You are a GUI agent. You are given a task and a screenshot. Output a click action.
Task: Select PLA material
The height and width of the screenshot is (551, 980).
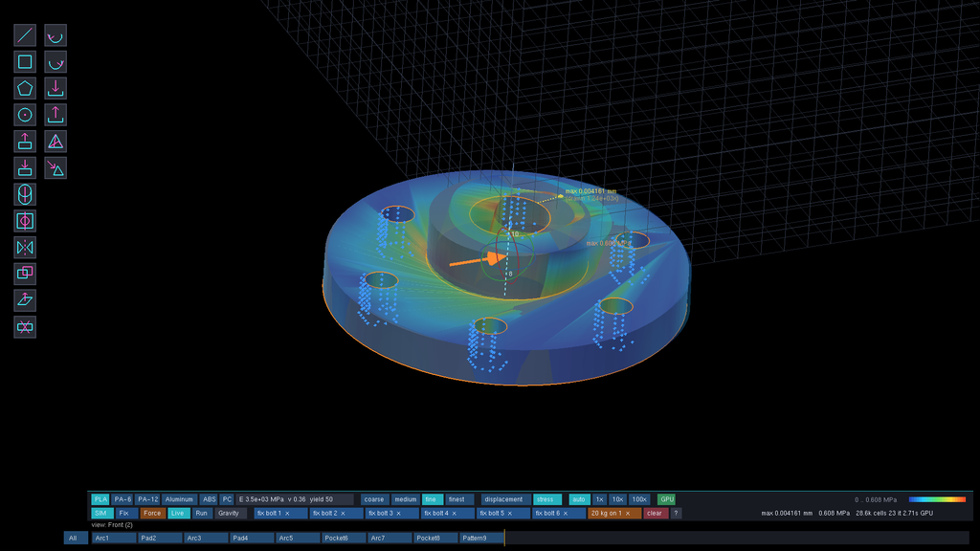pos(100,499)
